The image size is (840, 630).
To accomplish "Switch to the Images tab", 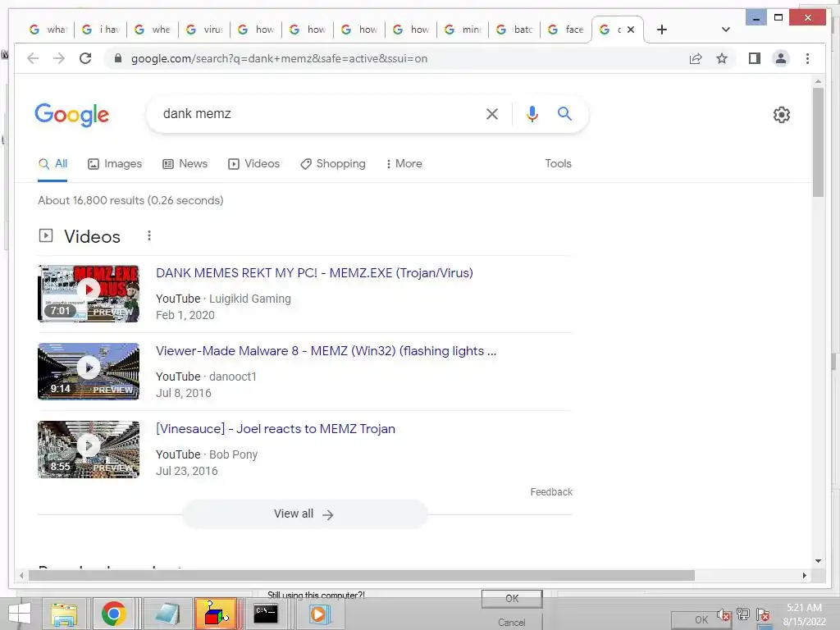I will coord(115,164).
